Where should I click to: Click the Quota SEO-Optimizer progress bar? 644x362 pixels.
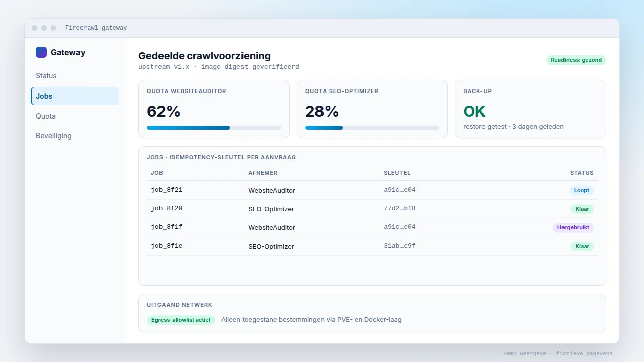pyautogui.click(x=372, y=128)
